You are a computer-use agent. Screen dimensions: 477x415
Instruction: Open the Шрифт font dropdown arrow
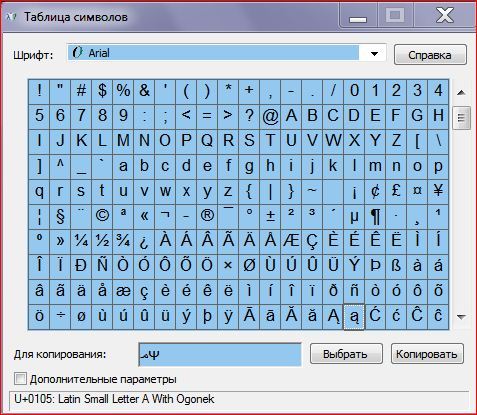pyautogui.click(x=374, y=54)
